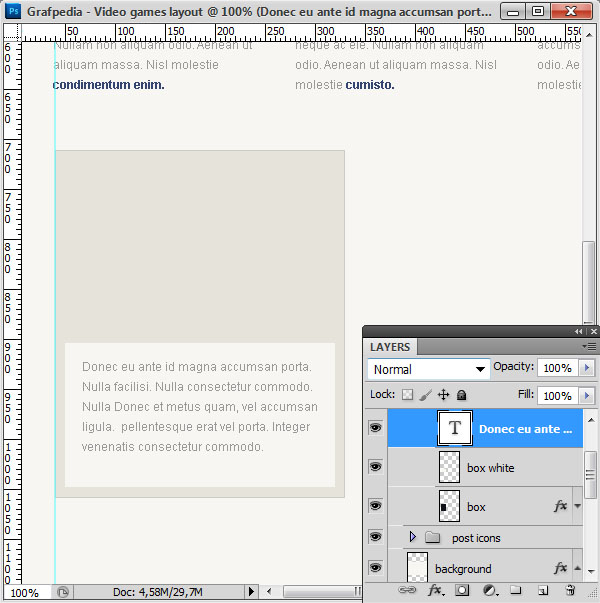
Task: Minimize the document window
Action: point(513,11)
